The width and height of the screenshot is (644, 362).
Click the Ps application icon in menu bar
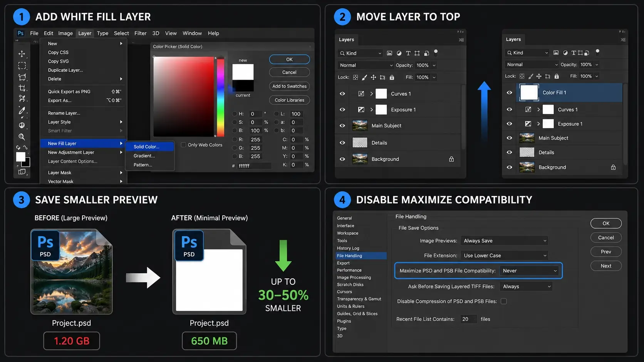21,33
